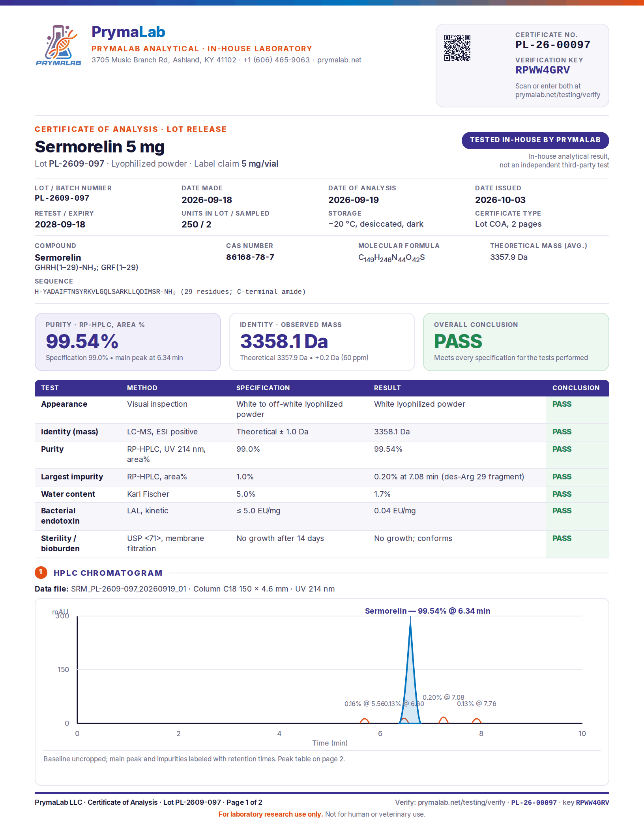Viewport: 644px width, 834px height.
Task: Click the large 3358.1 Da observed mass figure
Action: pyautogui.click(x=284, y=342)
